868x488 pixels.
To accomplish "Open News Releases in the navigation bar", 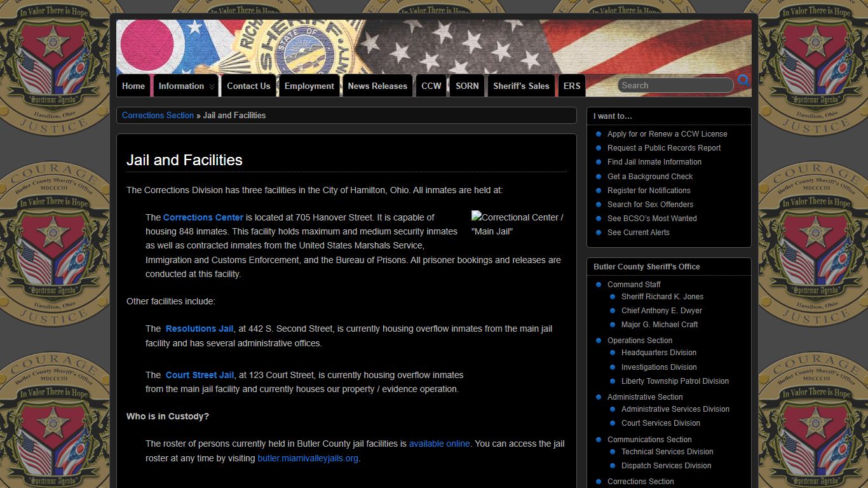I will pos(377,86).
